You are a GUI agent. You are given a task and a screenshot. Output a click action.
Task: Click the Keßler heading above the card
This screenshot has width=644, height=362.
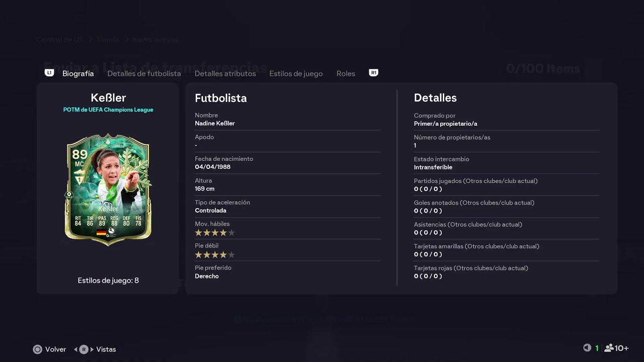[x=108, y=98]
